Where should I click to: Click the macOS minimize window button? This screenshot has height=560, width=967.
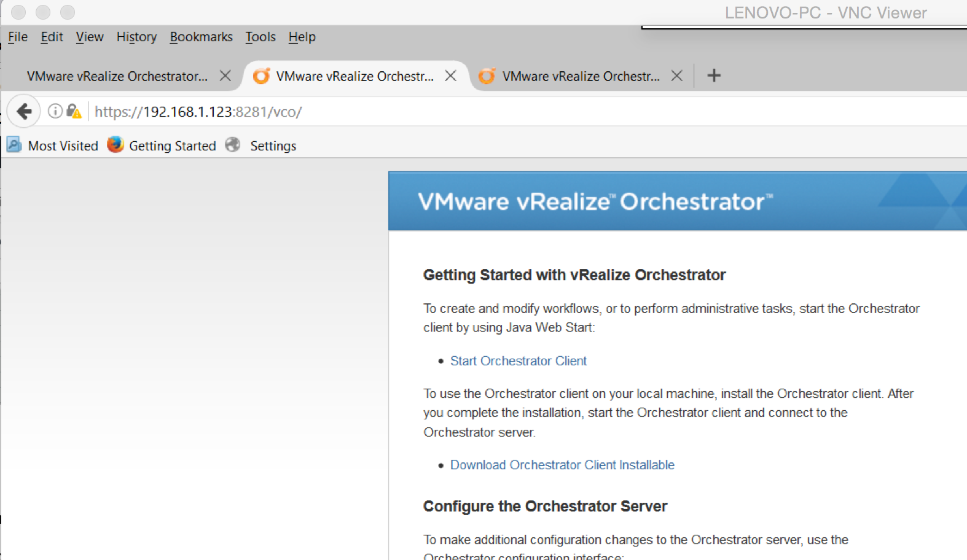43,12
